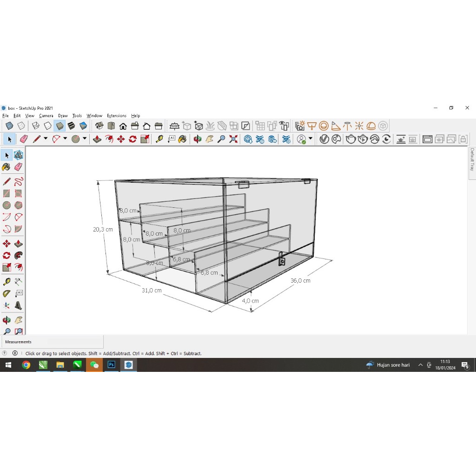Select the Protractor tool

click(x=7, y=294)
